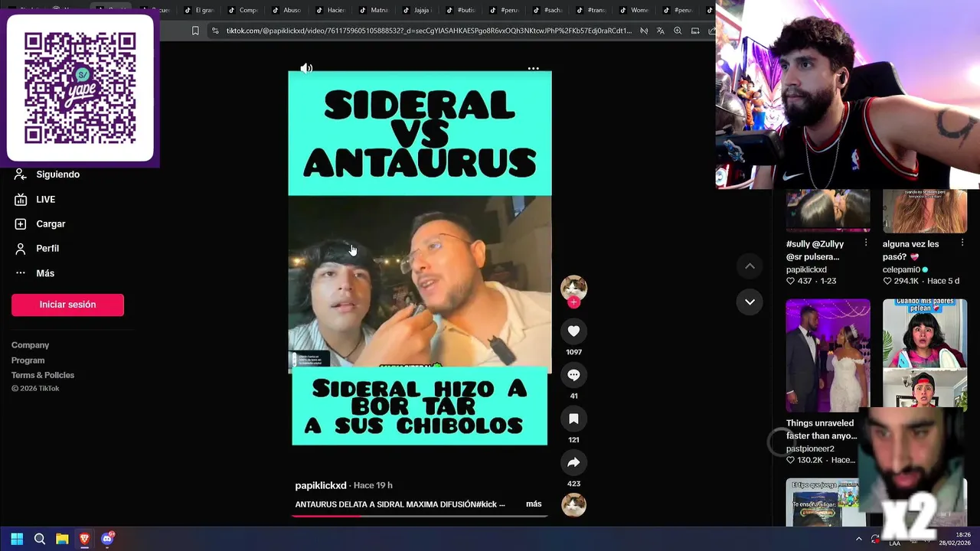
Task: Mute the TikTok video sound
Action: coord(306,68)
